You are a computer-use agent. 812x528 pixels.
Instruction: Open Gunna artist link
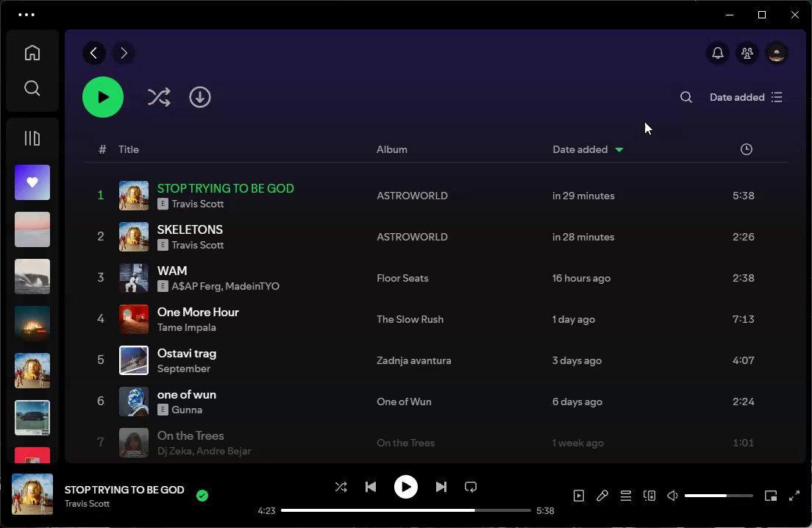coord(187,410)
